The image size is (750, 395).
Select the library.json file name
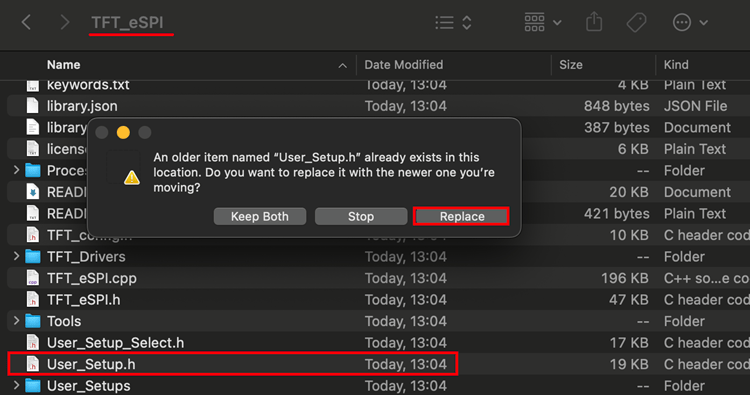click(x=82, y=106)
